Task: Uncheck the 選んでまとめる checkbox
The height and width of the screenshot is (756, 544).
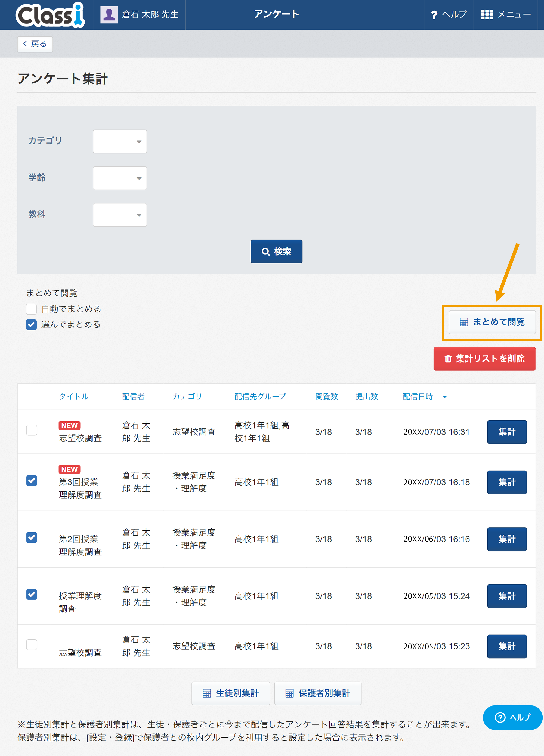Action: pyautogui.click(x=31, y=324)
